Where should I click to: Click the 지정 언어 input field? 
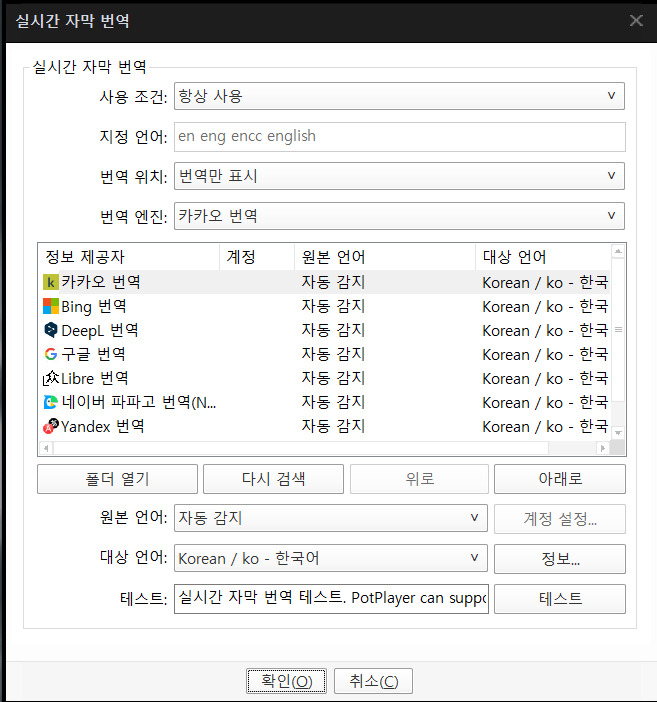399,137
